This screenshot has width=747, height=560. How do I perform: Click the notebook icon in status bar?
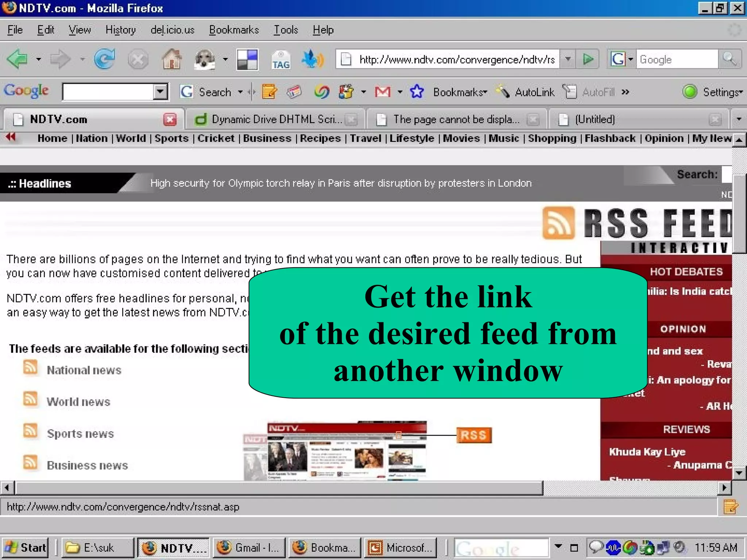(x=731, y=507)
